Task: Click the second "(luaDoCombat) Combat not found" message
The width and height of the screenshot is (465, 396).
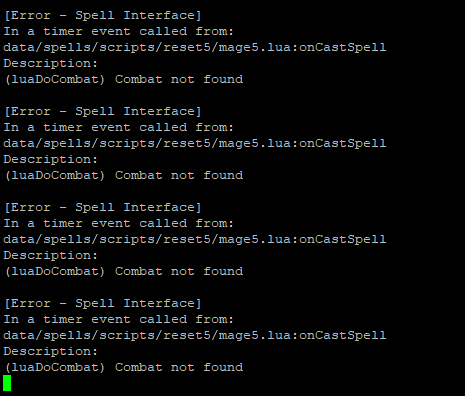Action: tap(124, 175)
